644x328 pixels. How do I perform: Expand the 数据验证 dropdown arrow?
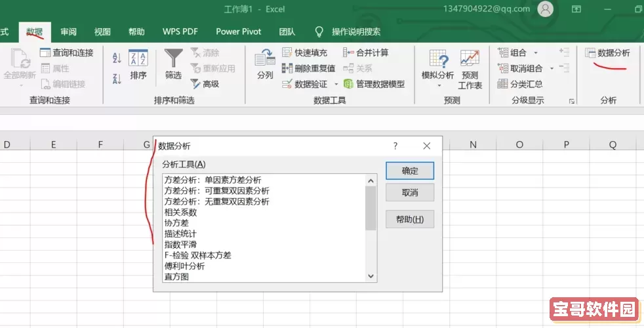336,84
